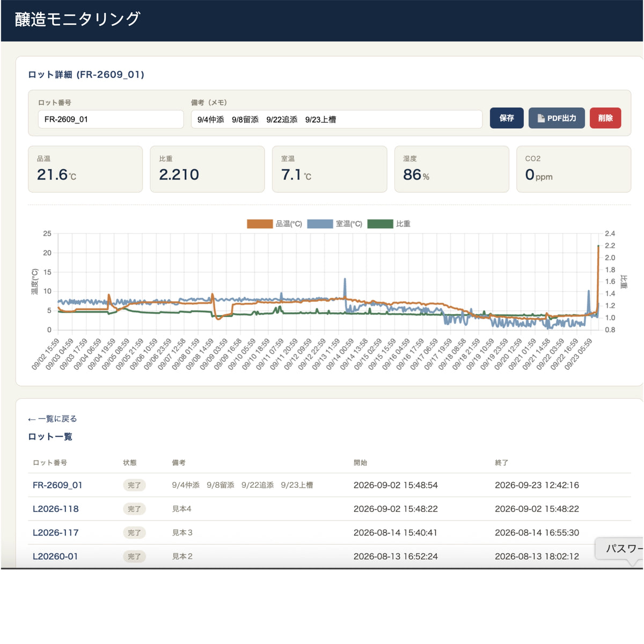Click 完了 status badge for L2026-117
The image size is (644, 644).
(x=134, y=533)
